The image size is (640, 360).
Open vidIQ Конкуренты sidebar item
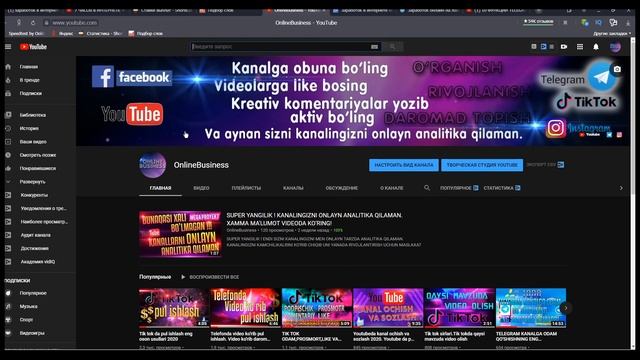pos(33,195)
